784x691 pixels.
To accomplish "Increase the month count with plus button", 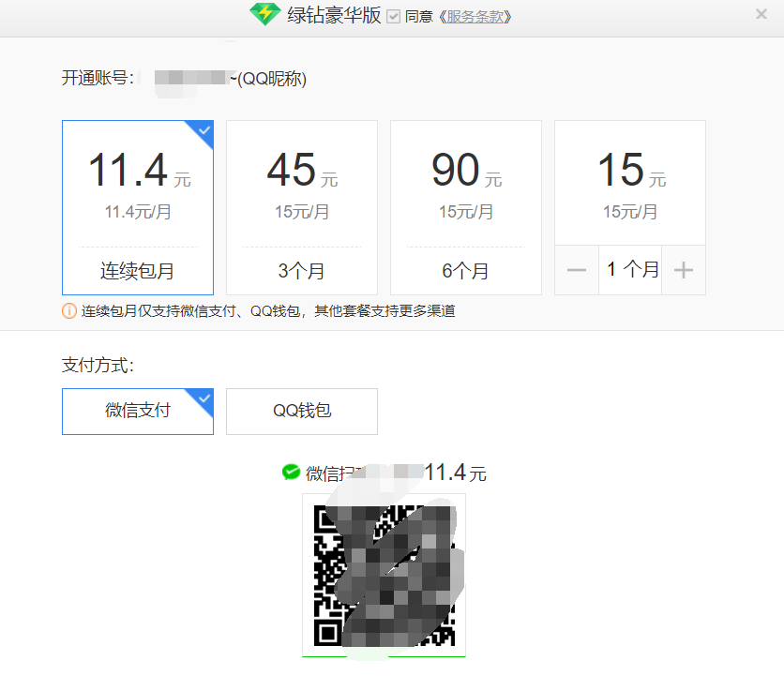I will click(684, 270).
